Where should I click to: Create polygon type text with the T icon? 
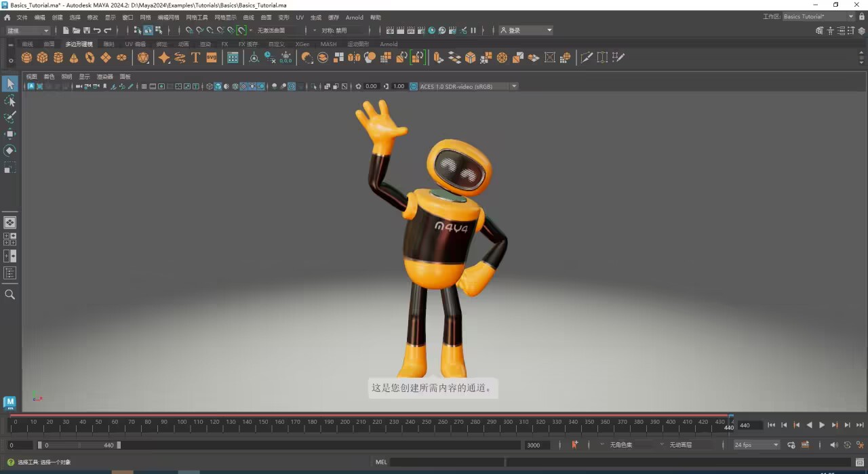[x=195, y=58]
